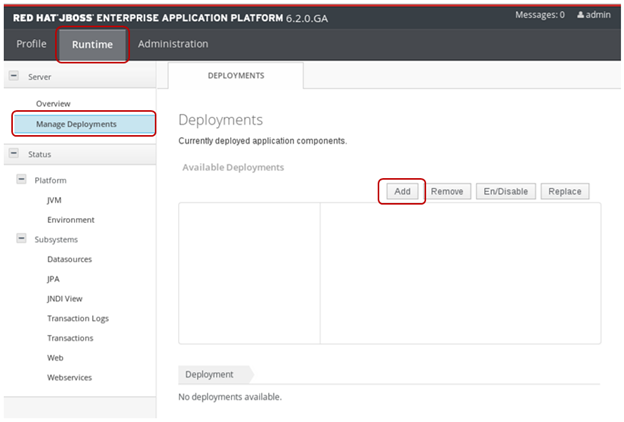Open the Profile tab
Viewport: 624px width, 422px height.
31,44
